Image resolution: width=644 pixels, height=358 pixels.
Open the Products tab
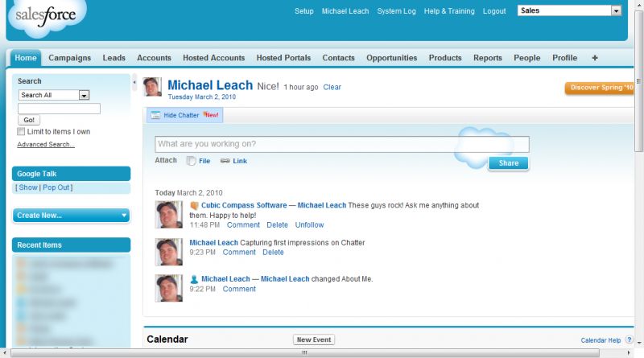coord(445,58)
